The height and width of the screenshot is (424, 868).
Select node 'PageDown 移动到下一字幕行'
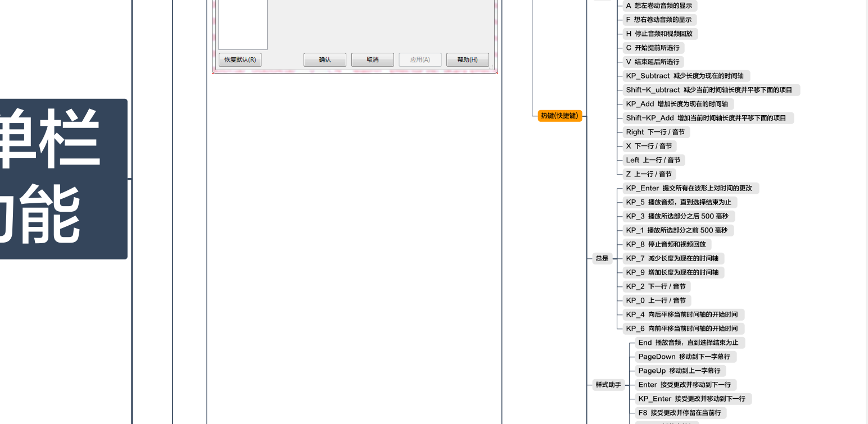pyautogui.click(x=685, y=357)
